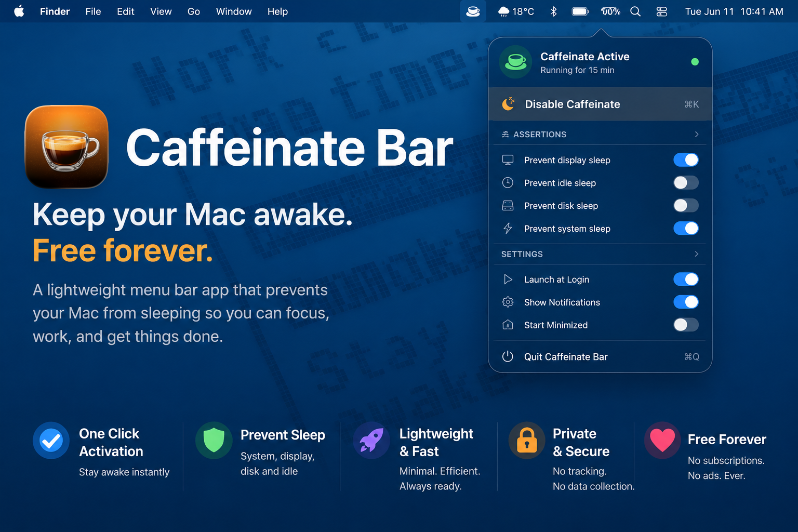
Task: Open the File menu
Action: tap(93, 11)
